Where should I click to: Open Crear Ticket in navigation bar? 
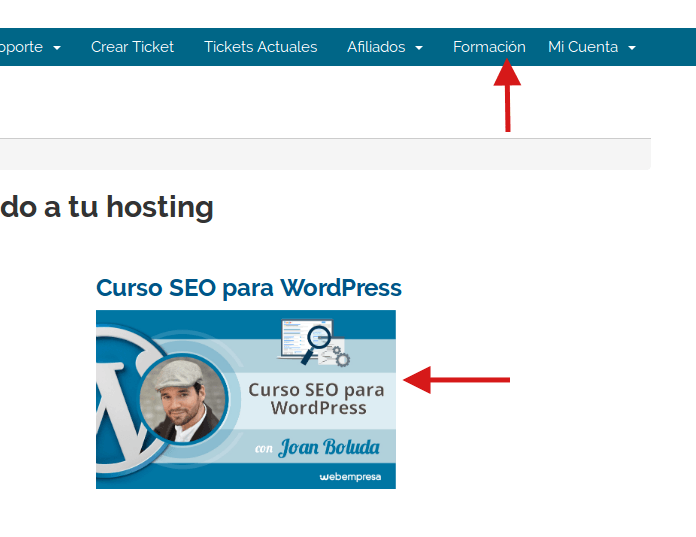tap(132, 47)
